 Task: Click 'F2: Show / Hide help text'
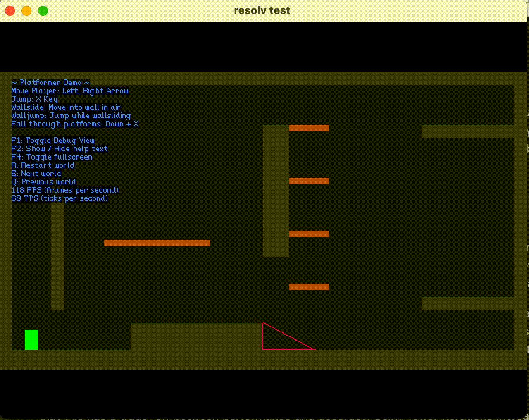59,149
